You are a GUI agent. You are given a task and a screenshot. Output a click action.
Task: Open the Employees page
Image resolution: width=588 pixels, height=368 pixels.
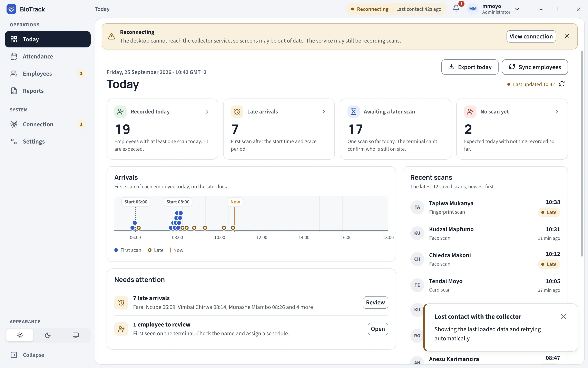pyautogui.click(x=48, y=74)
